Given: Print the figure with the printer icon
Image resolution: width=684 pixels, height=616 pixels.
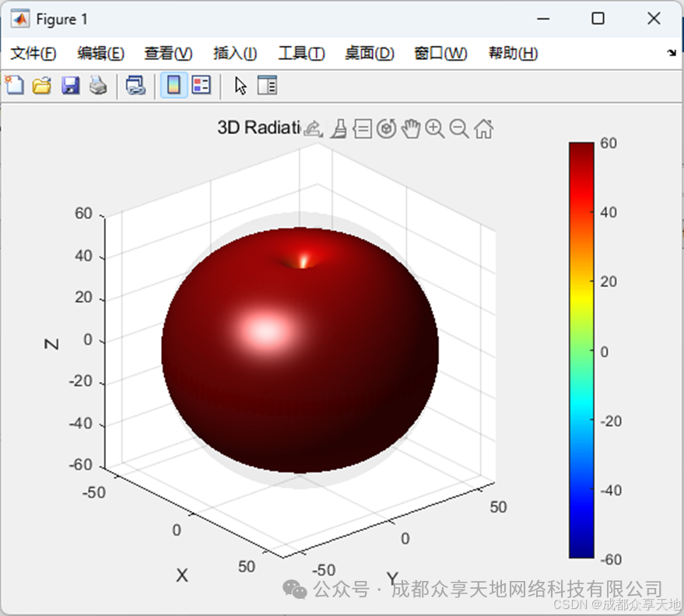Looking at the screenshot, I should click(x=98, y=86).
